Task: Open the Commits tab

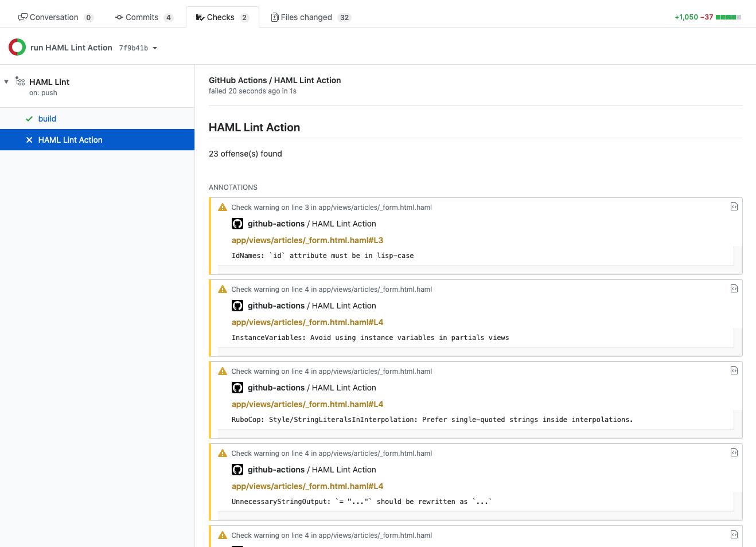Action: tap(144, 17)
